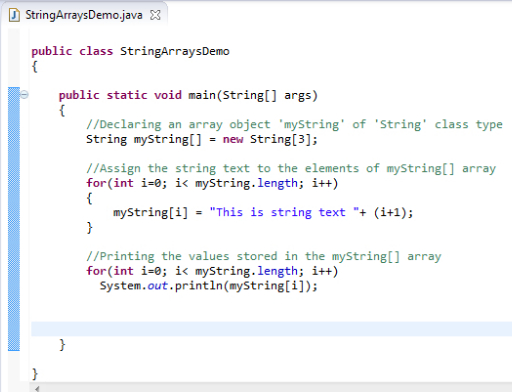This screenshot has width=512, height=392.
Task: Click the Java file icon on tab
Action: [x=14, y=15]
